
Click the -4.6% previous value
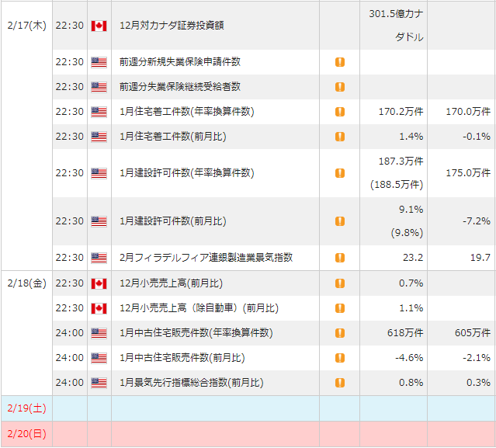click(x=409, y=358)
